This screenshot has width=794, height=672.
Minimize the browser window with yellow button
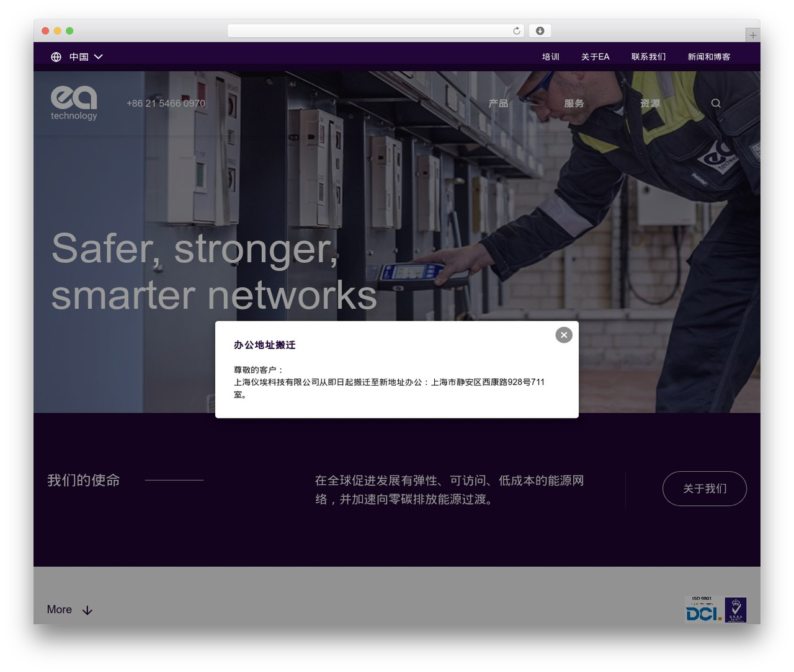click(x=58, y=31)
